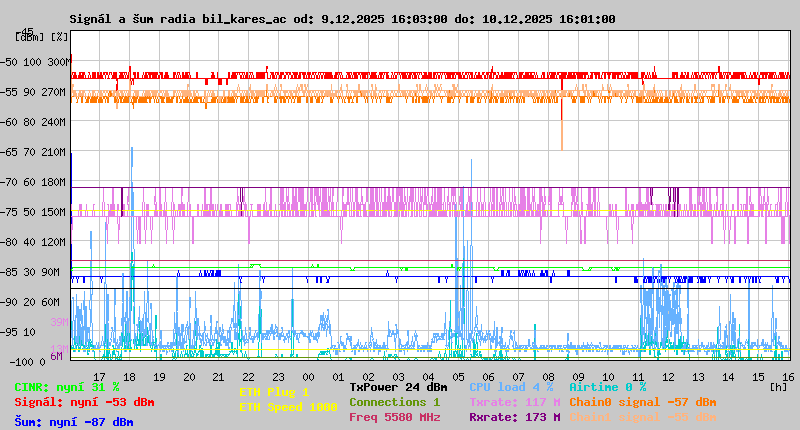Click the 'ETH Plug 1' legend text

click(x=274, y=392)
